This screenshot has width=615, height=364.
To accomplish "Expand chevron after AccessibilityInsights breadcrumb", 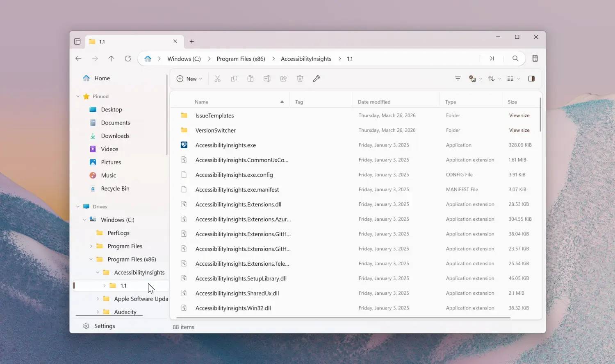I will [339, 59].
